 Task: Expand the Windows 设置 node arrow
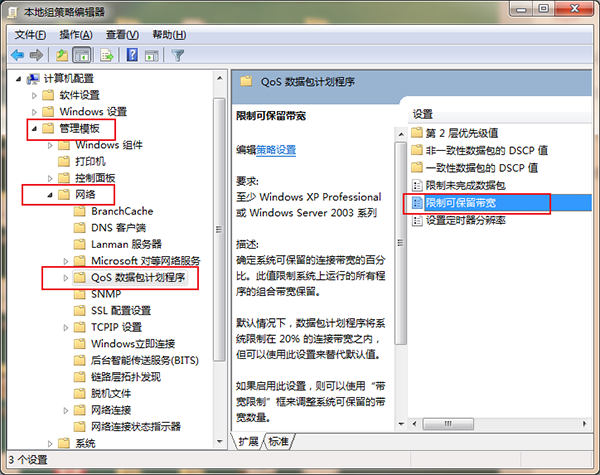click(34, 112)
